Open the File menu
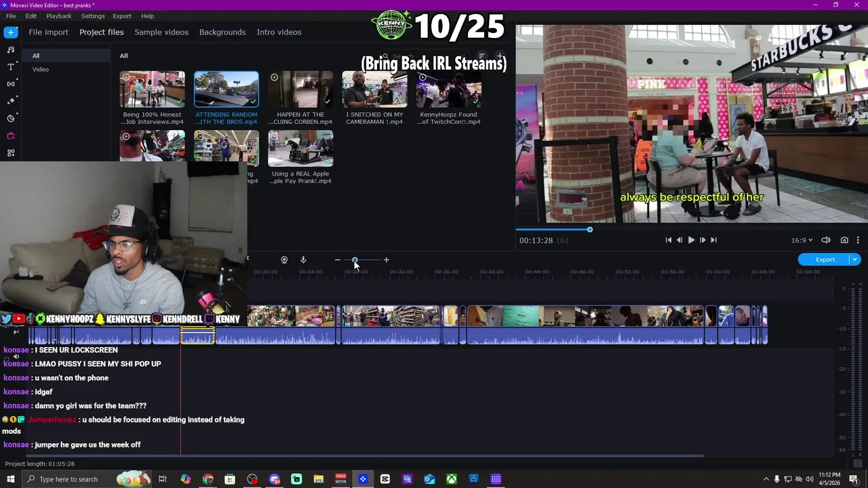Viewport: 868px width, 488px height. [x=11, y=16]
